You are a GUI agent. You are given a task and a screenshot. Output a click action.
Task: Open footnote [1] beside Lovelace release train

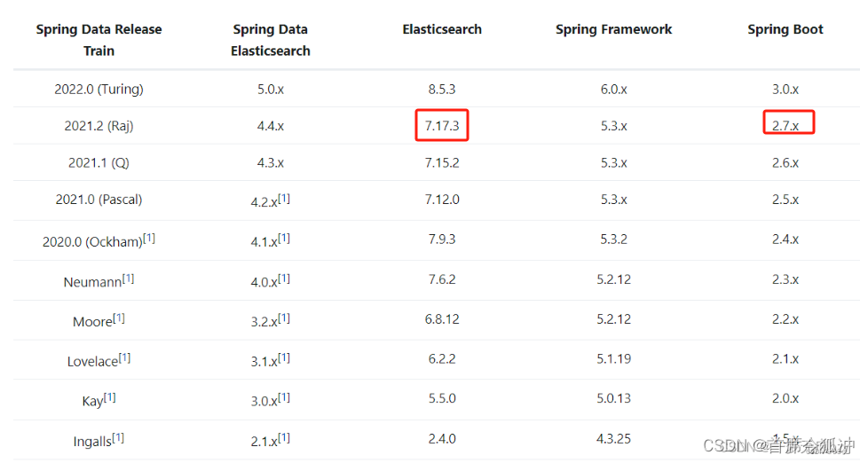pos(124,358)
